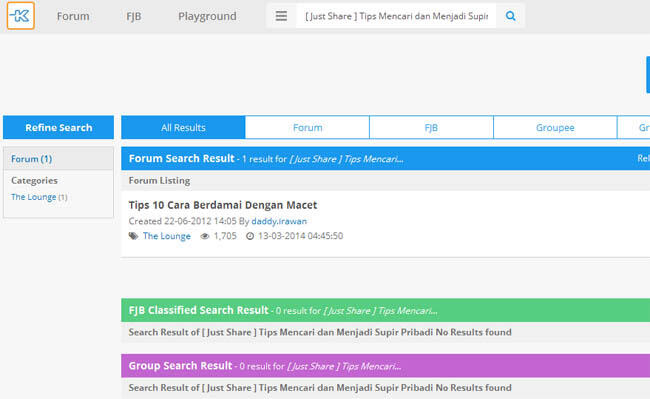Open the hamburger menu beside search box
Image resolution: width=650 pixels, height=399 pixels.
pyautogui.click(x=281, y=16)
